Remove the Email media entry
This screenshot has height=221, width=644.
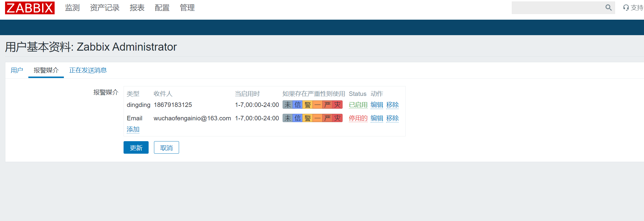pyautogui.click(x=392, y=118)
